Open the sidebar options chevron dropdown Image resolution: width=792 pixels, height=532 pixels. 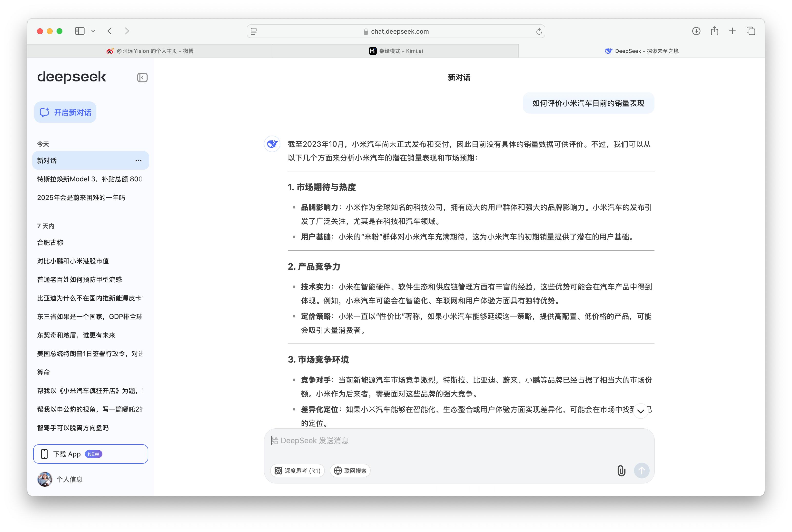pyautogui.click(x=93, y=31)
